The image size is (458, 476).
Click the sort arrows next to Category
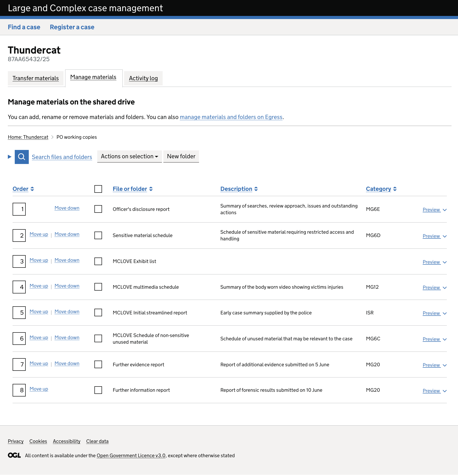tap(395, 189)
